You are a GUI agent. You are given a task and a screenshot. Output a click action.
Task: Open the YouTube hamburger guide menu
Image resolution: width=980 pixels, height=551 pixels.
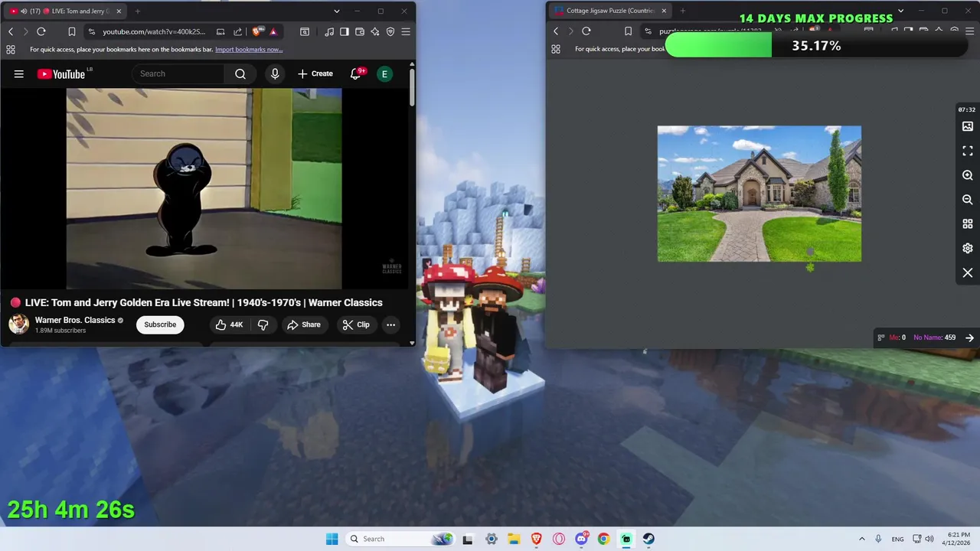tap(19, 73)
